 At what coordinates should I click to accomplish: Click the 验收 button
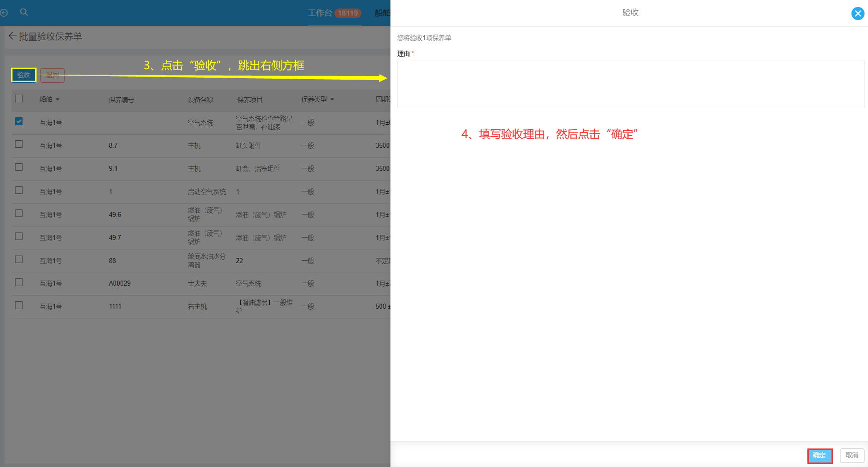pos(24,75)
